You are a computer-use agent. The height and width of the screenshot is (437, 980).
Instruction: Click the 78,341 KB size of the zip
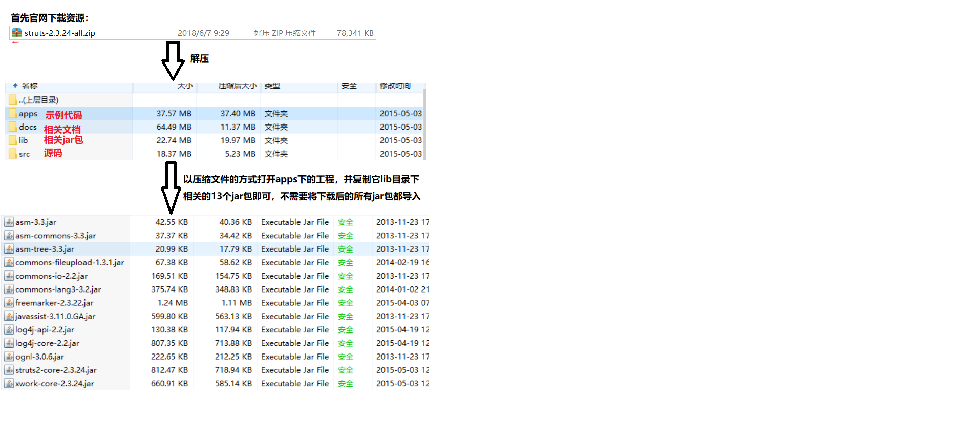pos(355,33)
